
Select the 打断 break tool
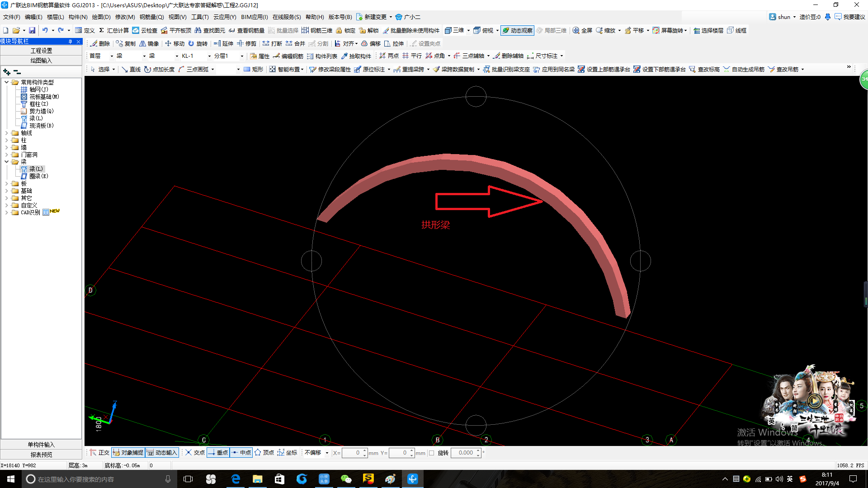click(x=272, y=43)
